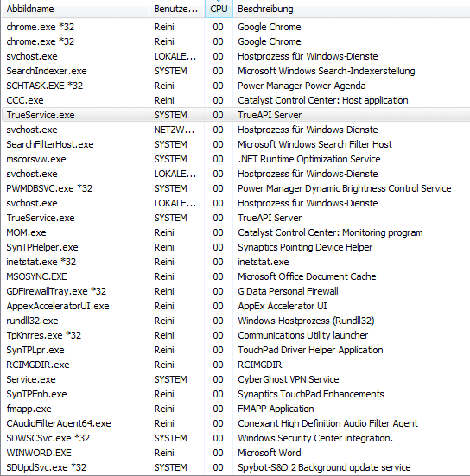Click Spybot-S&D 2 Background update service description
The width and height of the screenshot is (470, 476).
point(324,467)
